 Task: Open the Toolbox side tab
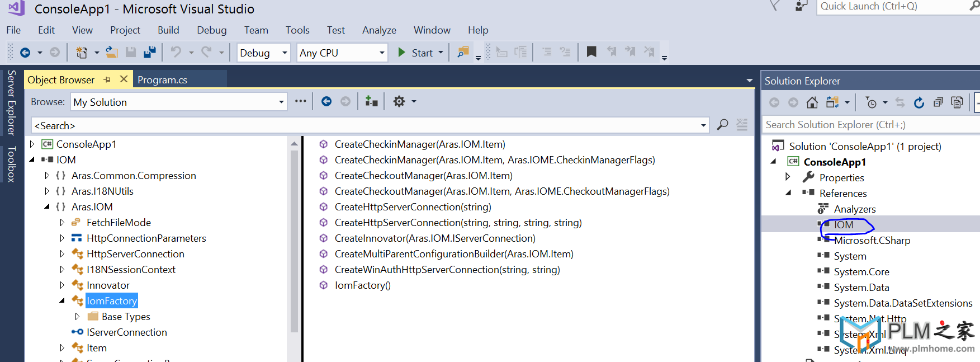11,164
